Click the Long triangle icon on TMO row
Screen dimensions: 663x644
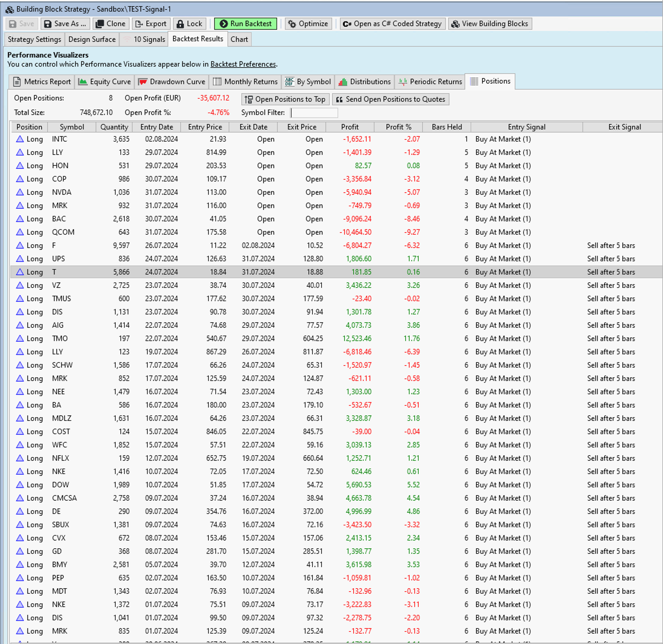coord(20,339)
